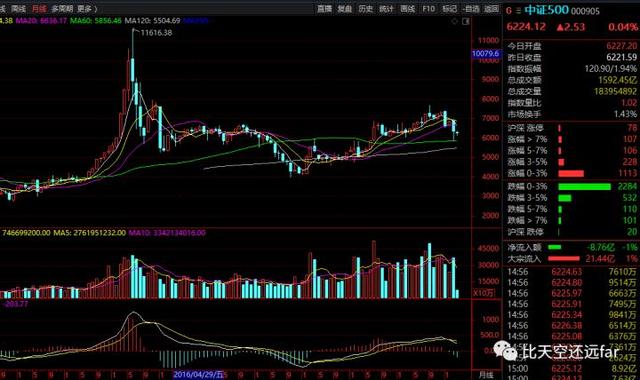Toggle the MA60 moving average label
Viewport: 640px width, 380px height.
click(96, 20)
